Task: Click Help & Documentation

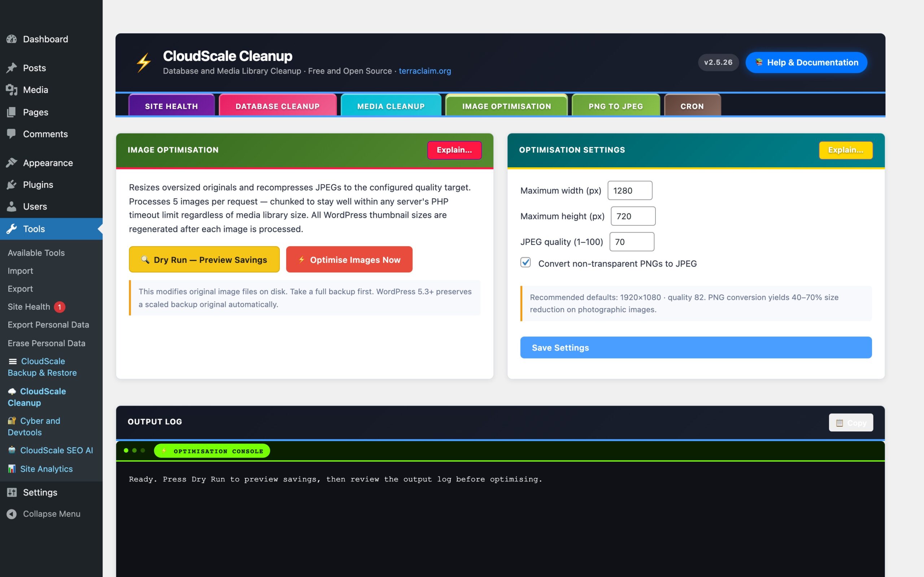Action: (x=806, y=62)
